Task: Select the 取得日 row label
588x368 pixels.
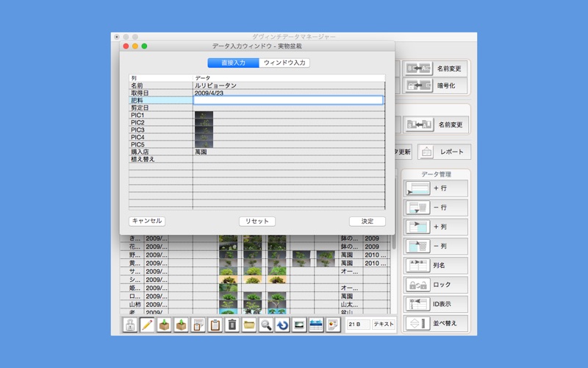Action: [x=140, y=93]
